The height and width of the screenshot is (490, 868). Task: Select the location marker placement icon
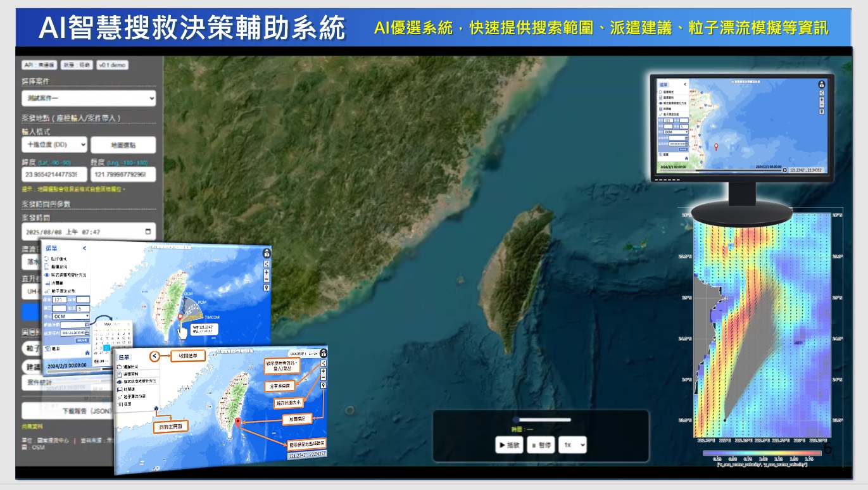[x=323, y=386]
